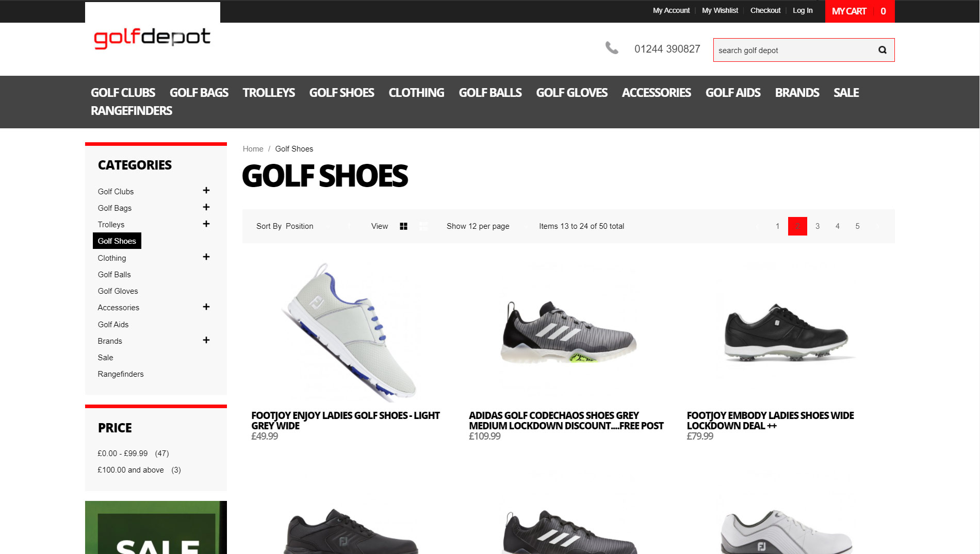Switch to grid view icon

pyautogui.click(x=403, y=226)
